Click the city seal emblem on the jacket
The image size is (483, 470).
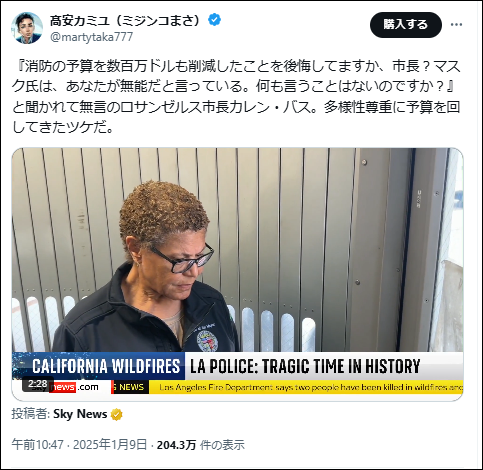click(x=207, y=341)
